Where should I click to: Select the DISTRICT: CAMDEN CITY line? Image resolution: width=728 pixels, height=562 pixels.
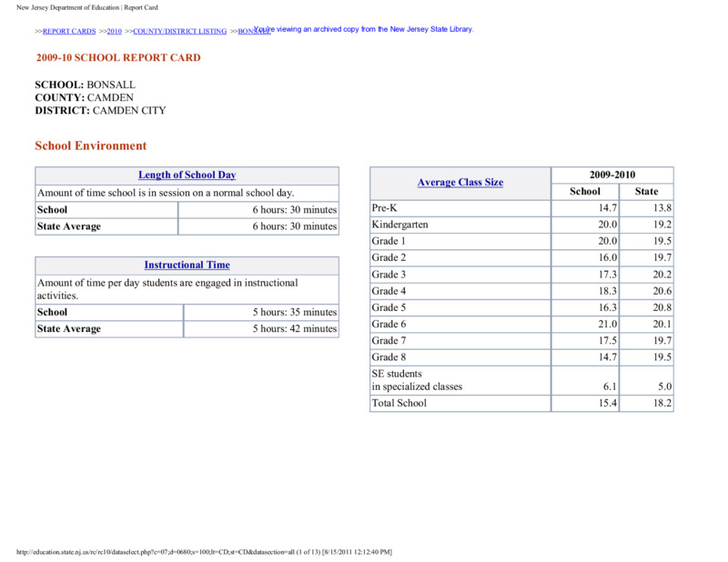100,110
